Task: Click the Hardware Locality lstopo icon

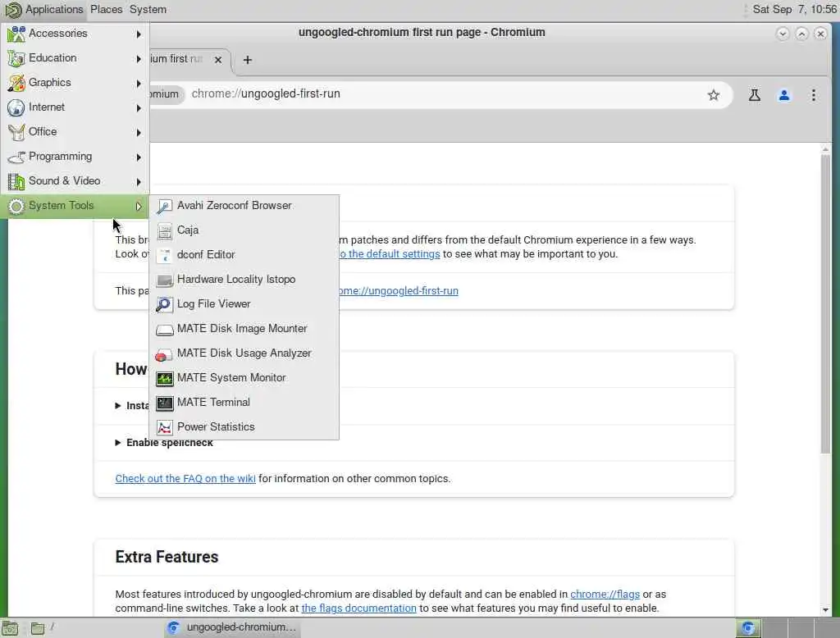Action: coord(164,280)
